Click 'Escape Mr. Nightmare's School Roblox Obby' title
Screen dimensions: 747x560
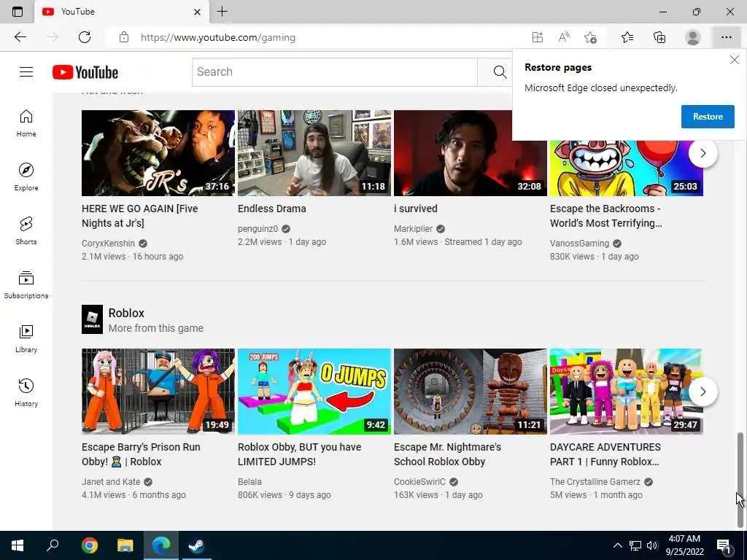coord(447,454)
